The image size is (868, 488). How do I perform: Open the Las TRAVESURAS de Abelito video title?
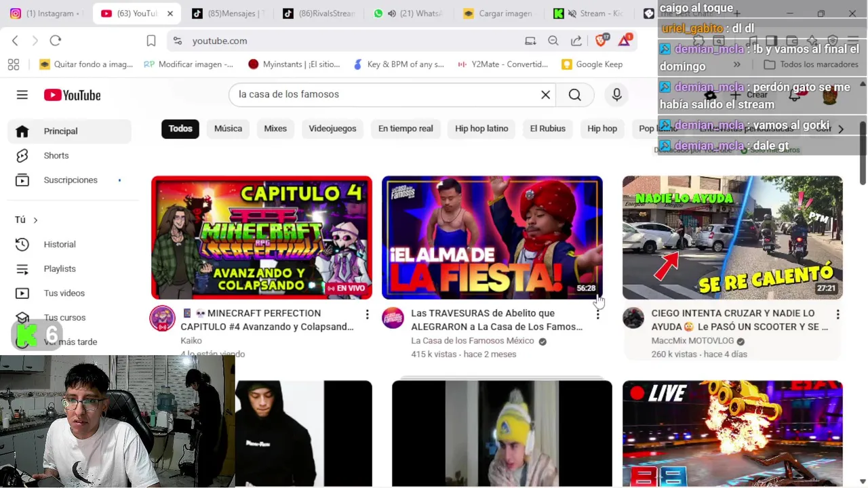[497, 320]
